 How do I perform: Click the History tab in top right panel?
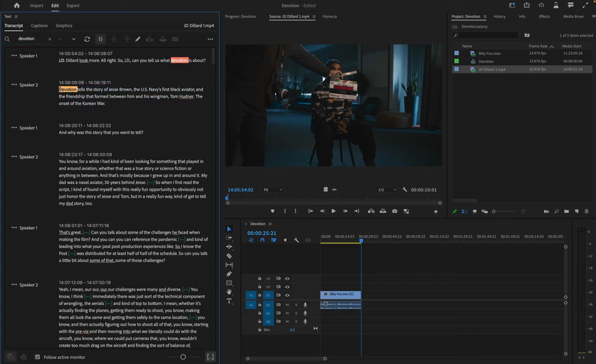(499, 16)
